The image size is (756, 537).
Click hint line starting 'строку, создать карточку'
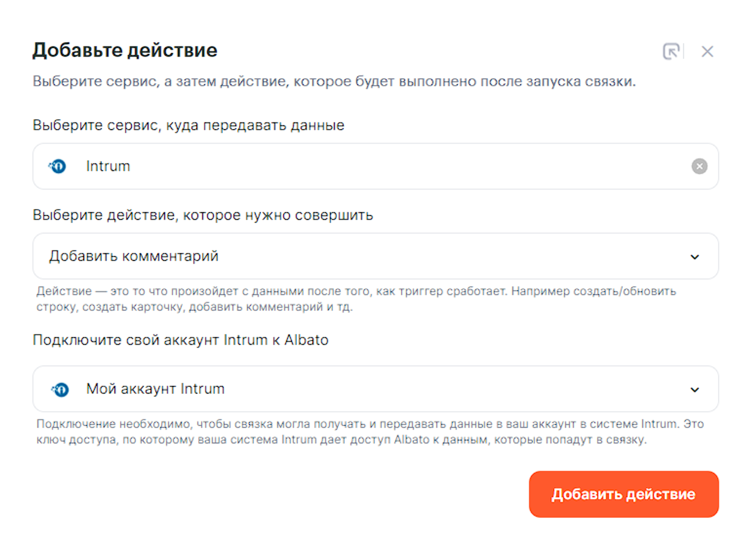(194, 307)
